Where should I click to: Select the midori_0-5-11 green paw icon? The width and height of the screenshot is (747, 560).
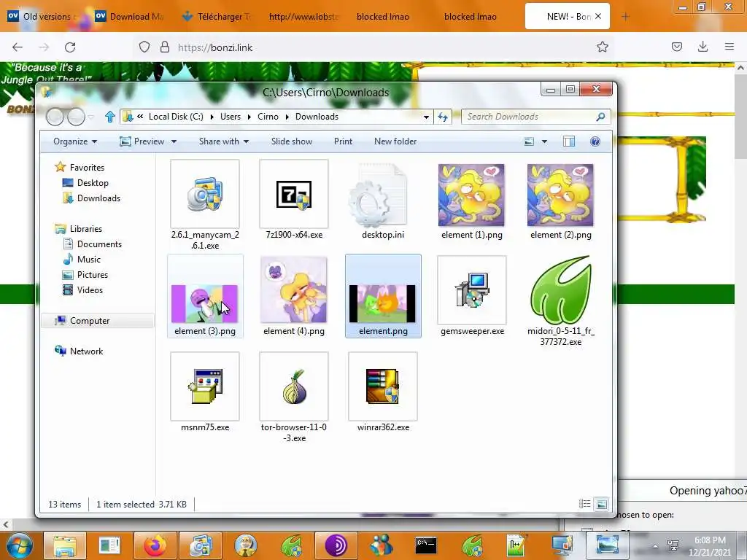[561, 290]
